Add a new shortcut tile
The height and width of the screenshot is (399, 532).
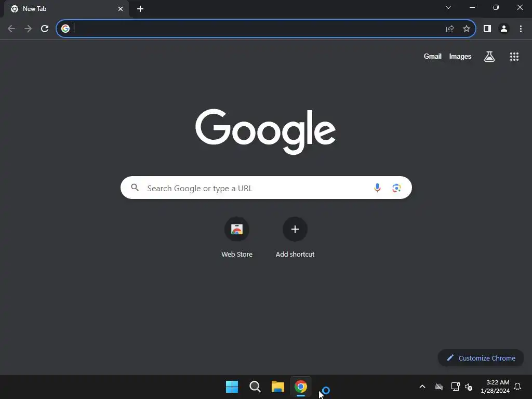tap(295, 237)
